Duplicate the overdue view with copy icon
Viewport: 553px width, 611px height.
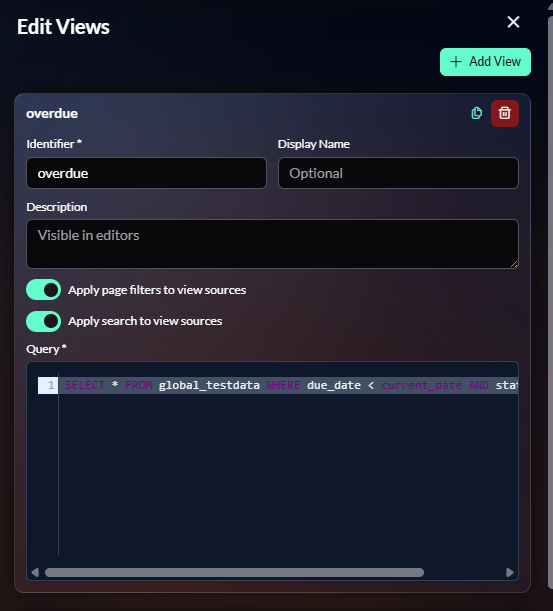coord(476,113)
